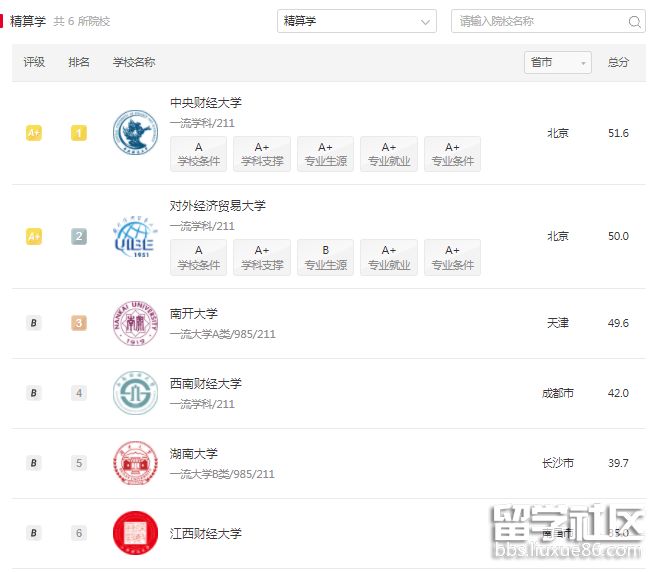658x572 pixels.
Task: Click 专业条件 A+ tag for 中央财经大学
Action: pyautogui.click(x=452, y=154)
